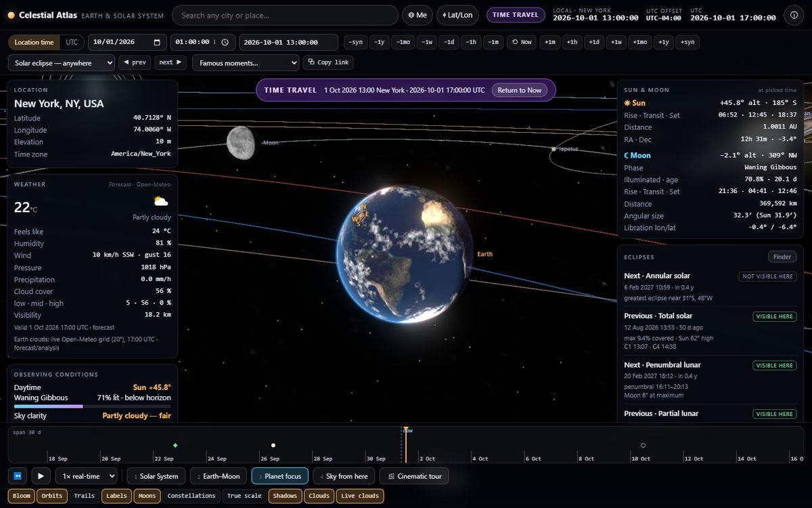Step forward one hour (+1h)
The image size is (812, 508).
coord(572,42)
